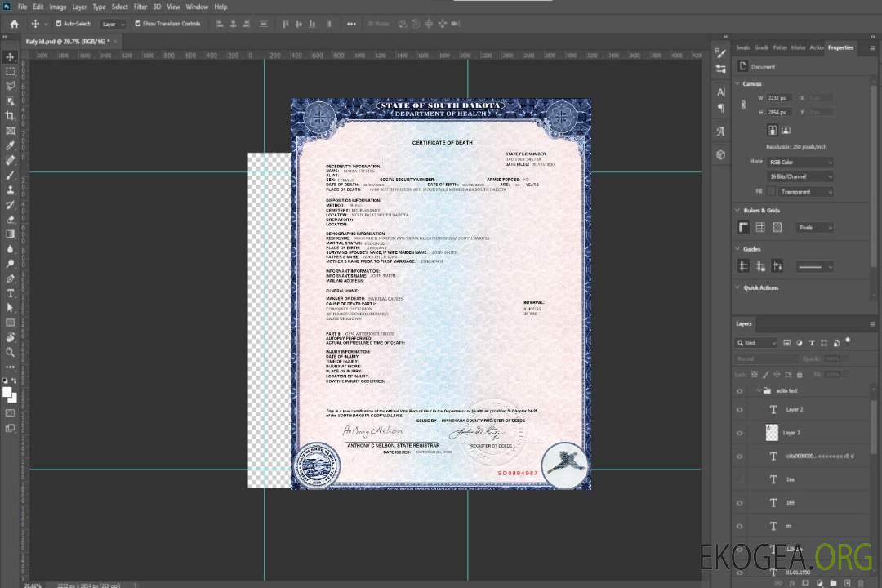The width and height of the screenshot is (882, 588).
Task: Select the Pen tool
Action: pyautogui.click(x=10, y=278)
